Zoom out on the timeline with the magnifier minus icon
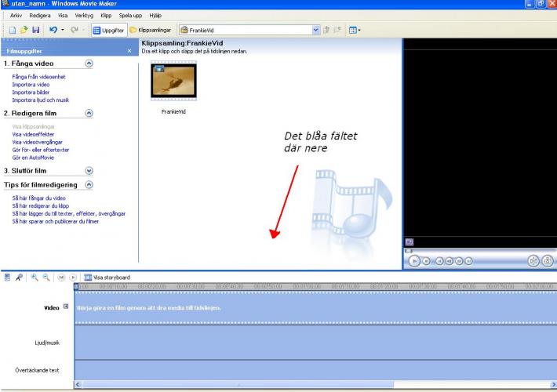The height and width of the screenshot is (392, 557). 47,277
